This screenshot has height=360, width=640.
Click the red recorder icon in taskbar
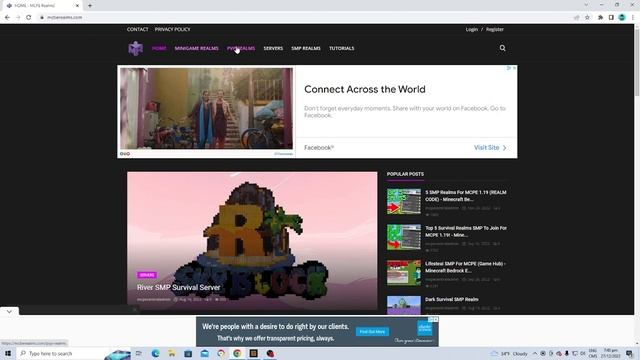(270, 353)
